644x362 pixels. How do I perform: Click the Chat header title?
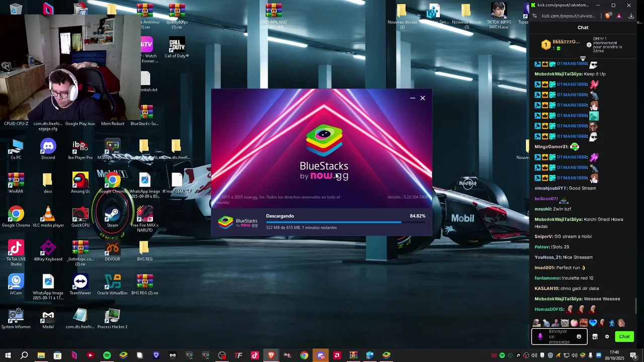point(583,28)
